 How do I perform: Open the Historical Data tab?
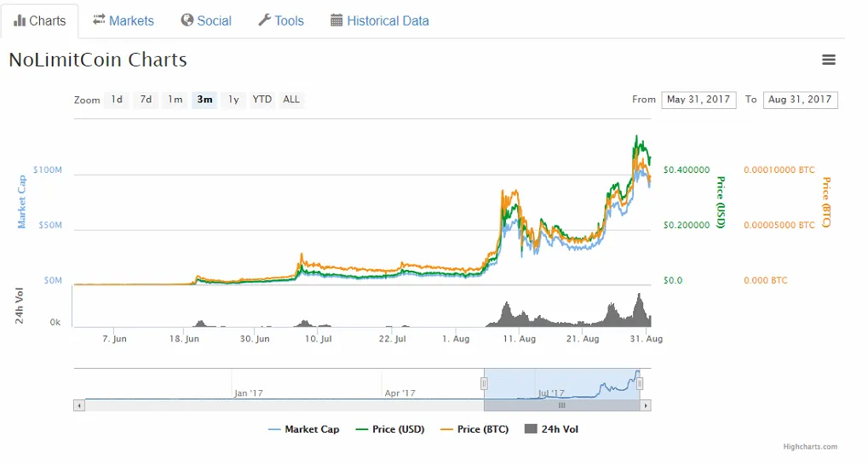click(380, 21)
